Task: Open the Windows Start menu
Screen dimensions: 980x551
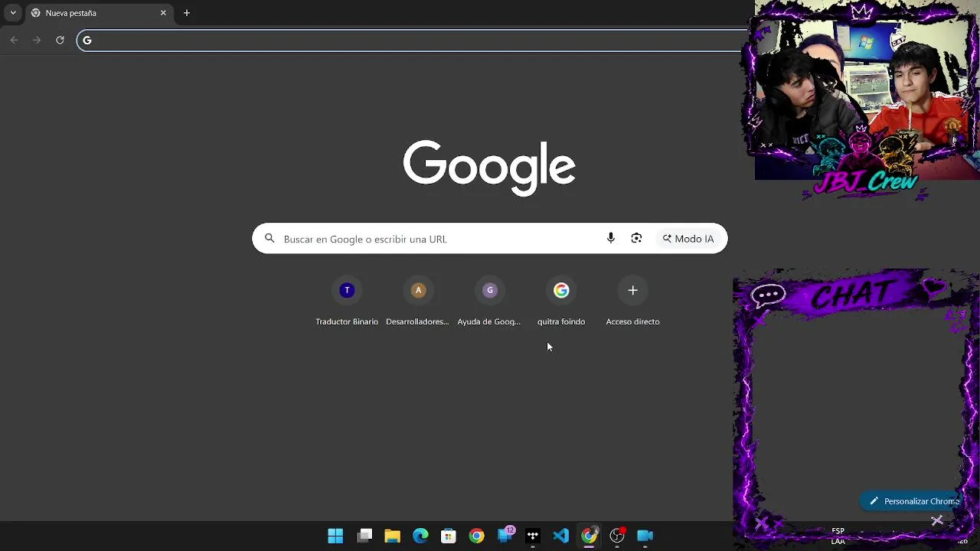Action: 335,536
